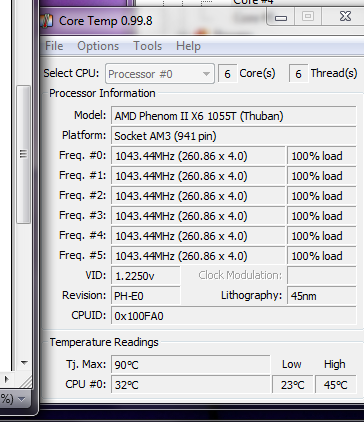Open the Tools menu
The image size is (364, 422).
point(147,46)
